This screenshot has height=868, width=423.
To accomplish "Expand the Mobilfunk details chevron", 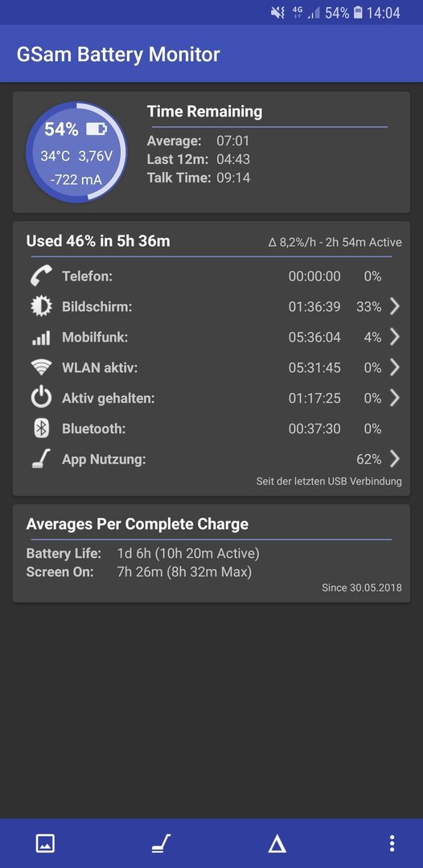I will [394, 337].
